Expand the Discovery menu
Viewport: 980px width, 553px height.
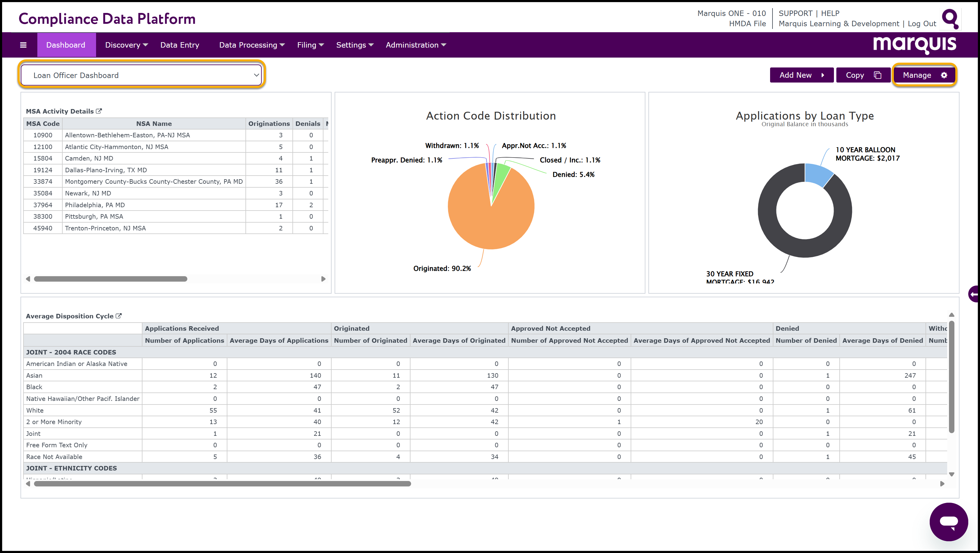tap(126, 45)
